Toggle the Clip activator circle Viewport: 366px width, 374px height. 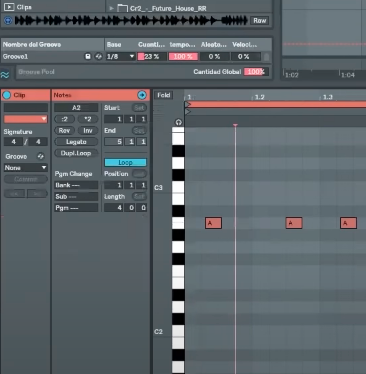pyautogui.click(x=7, y=95)
